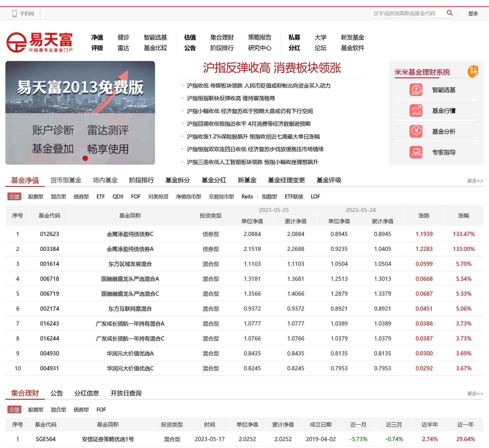Filter 集合理财 by FOF
The height and width of the screenshot is (448, 489).
[x=101, y=410]
